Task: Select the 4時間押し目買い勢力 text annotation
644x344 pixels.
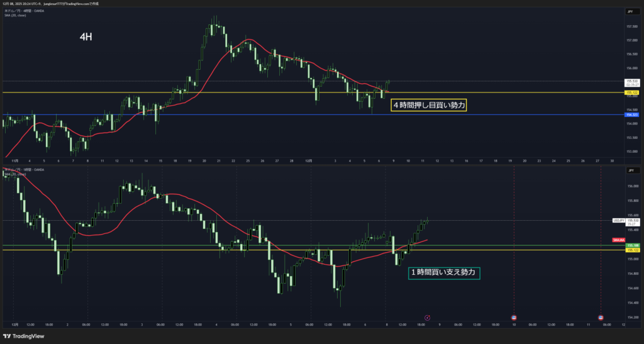Action: pyautogui.click(x=429, y=106)
